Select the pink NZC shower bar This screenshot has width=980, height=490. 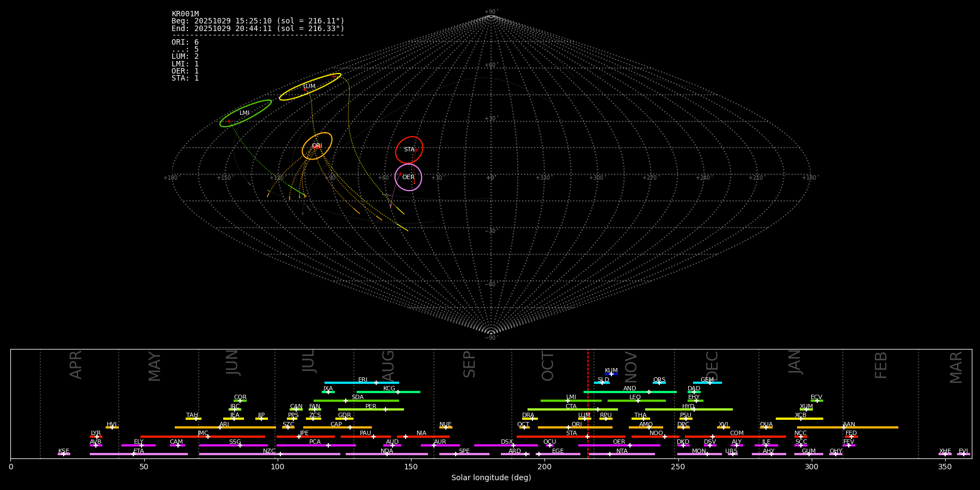click(x=269, y=454)
